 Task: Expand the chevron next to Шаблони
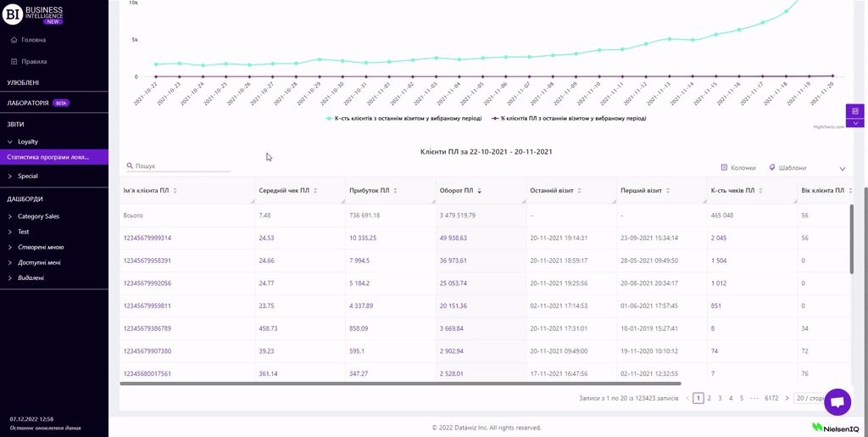[x=842, y=169]
